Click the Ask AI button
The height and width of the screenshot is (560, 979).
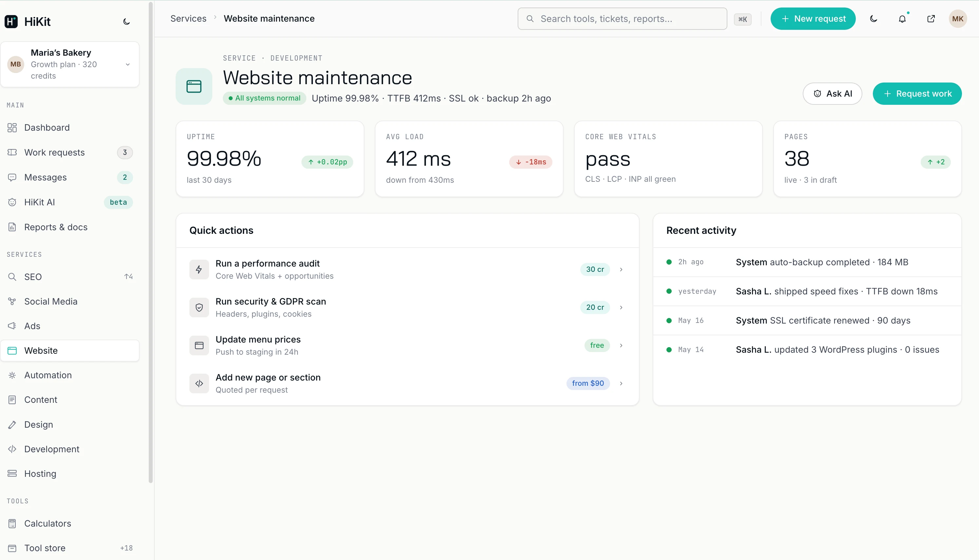point(833,93)
